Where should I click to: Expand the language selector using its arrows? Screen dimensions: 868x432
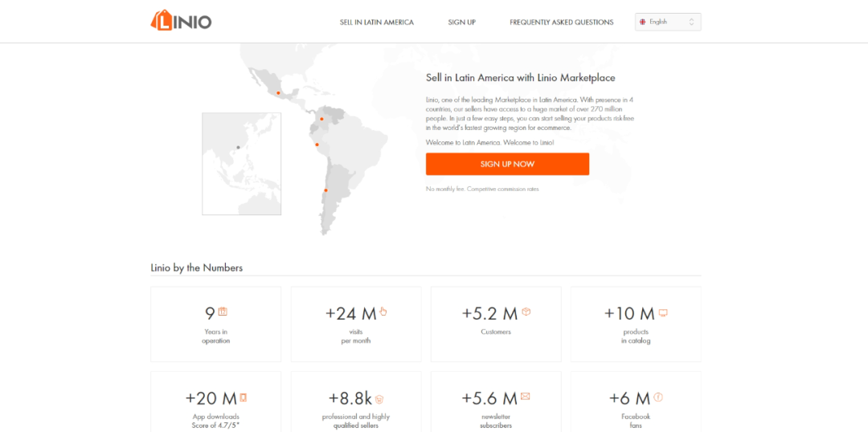[692, 22]
